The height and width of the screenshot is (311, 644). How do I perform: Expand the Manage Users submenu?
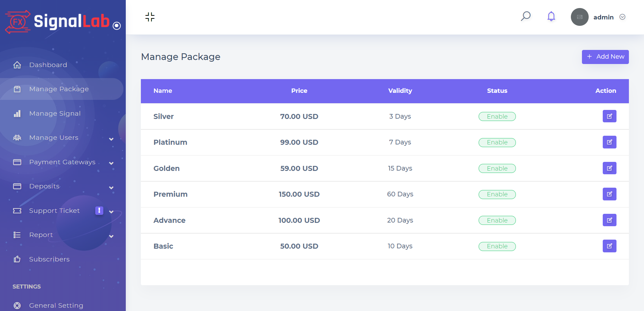[x=111, y=139]
